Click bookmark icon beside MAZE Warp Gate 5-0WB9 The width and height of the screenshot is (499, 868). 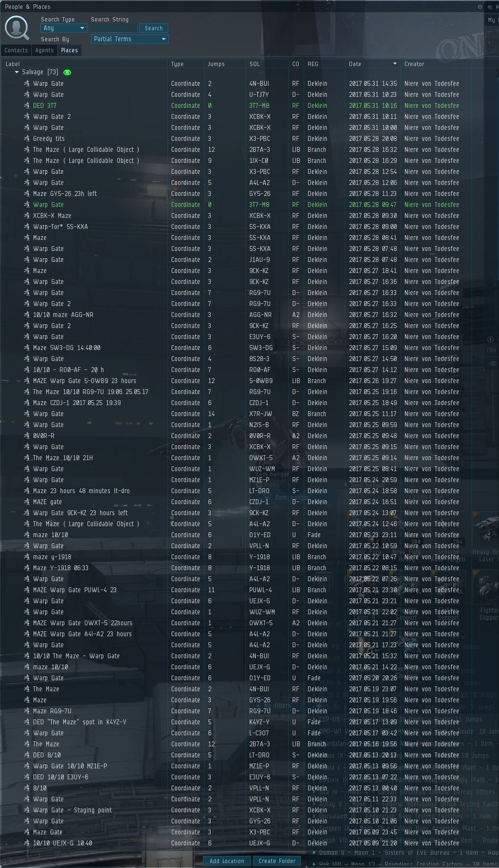click(26, 381)
